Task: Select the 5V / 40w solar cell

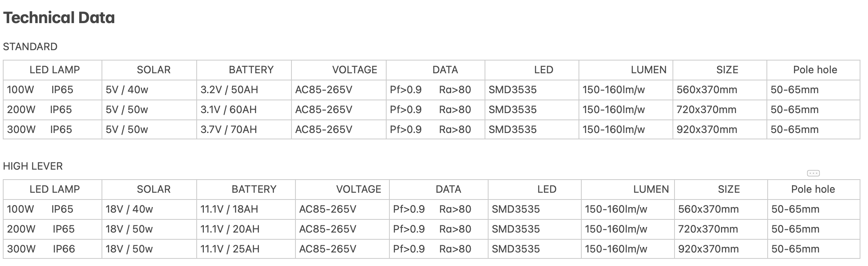Action: (x=127, y=90)
